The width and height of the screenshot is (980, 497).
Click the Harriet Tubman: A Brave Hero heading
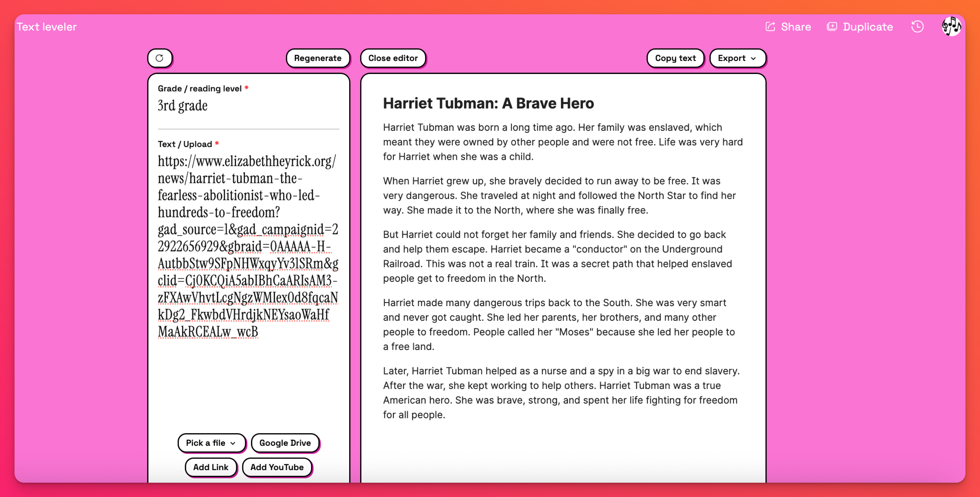click(488, 104)
